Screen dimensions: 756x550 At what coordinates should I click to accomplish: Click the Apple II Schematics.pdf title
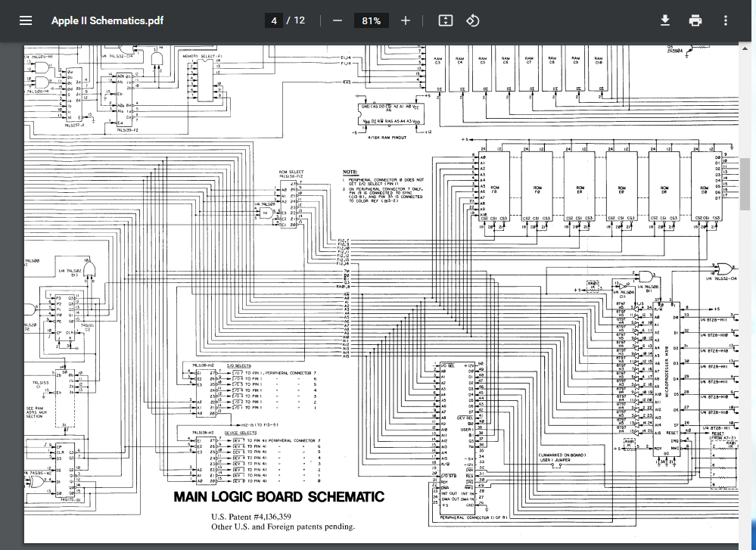[107, 20]
